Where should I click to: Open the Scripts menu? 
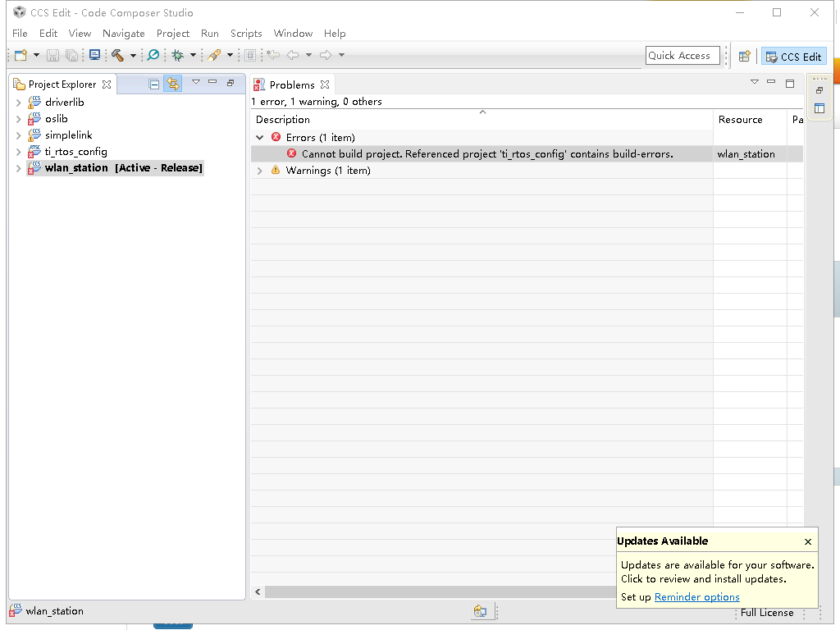246,33
